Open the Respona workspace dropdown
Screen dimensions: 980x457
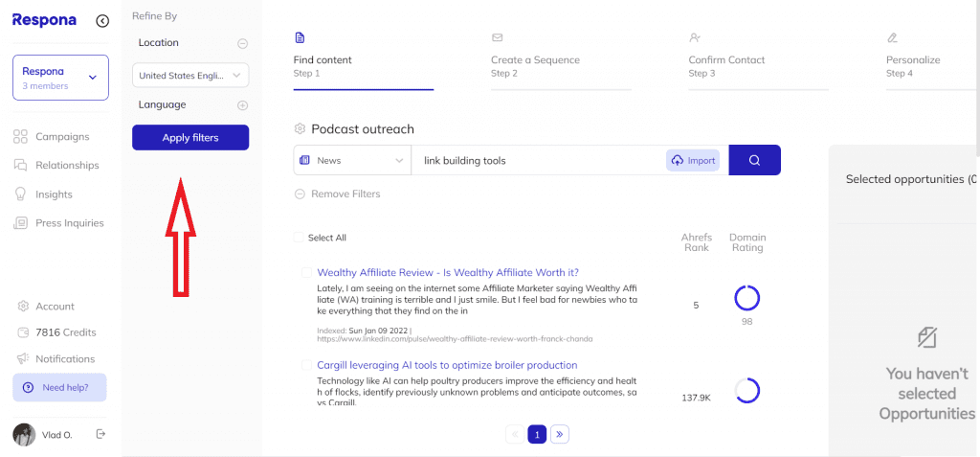coord(60,78)
